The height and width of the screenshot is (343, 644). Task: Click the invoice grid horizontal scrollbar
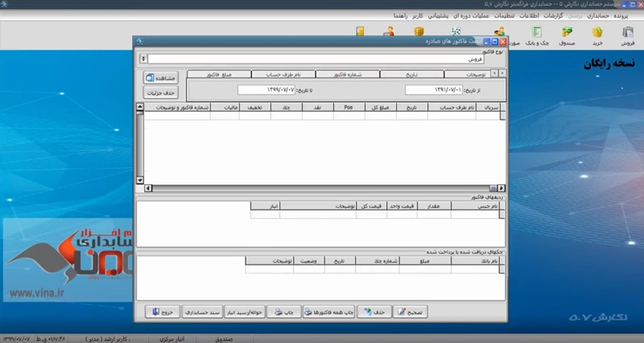[x=322, y=188]
